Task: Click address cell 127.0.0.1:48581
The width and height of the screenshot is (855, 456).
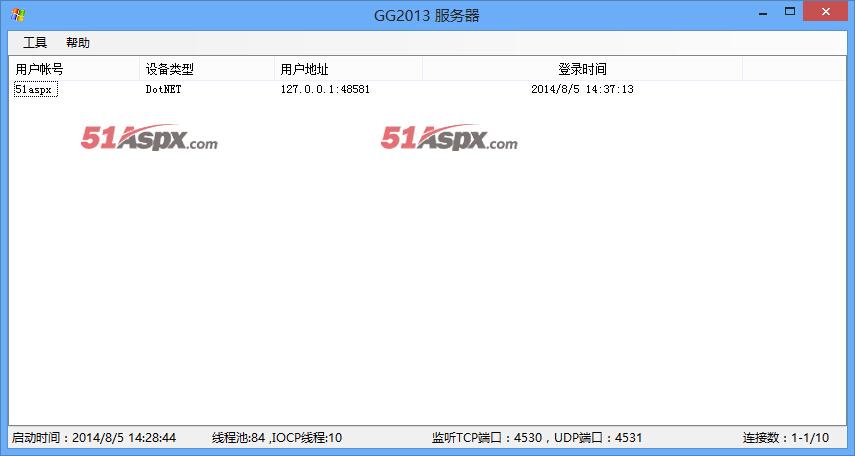Action: coord(325,89)
